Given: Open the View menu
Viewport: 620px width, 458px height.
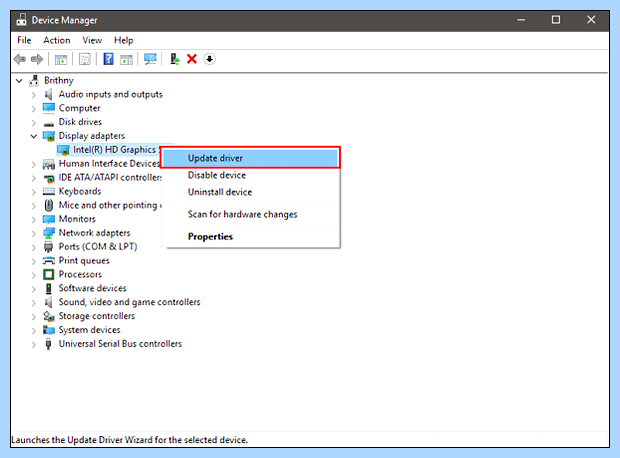Looking at the screenshot, I should 92,40.
